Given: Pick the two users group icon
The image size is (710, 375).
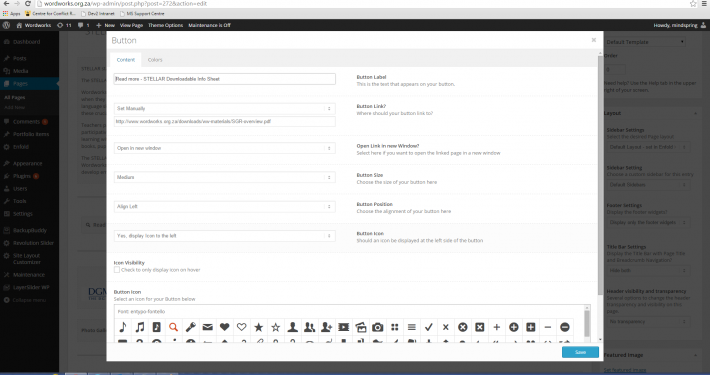Looking at the screenshot, I should 310,327.
